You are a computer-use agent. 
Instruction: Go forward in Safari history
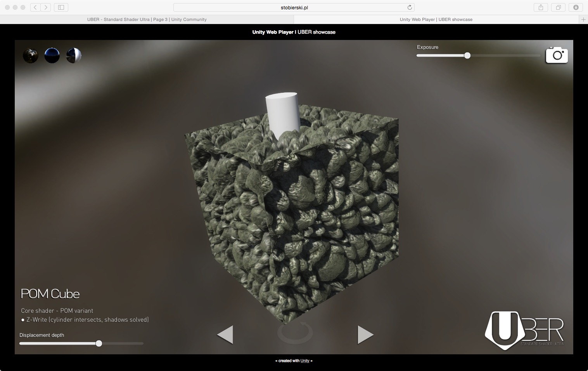pyautogui.click(x=46, y=7)
